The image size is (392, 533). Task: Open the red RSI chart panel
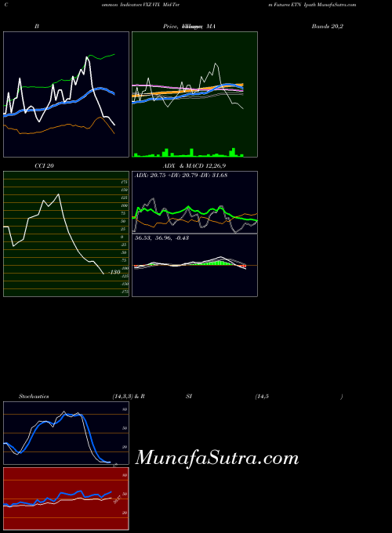pyautogui.click(x=67, y=499)
